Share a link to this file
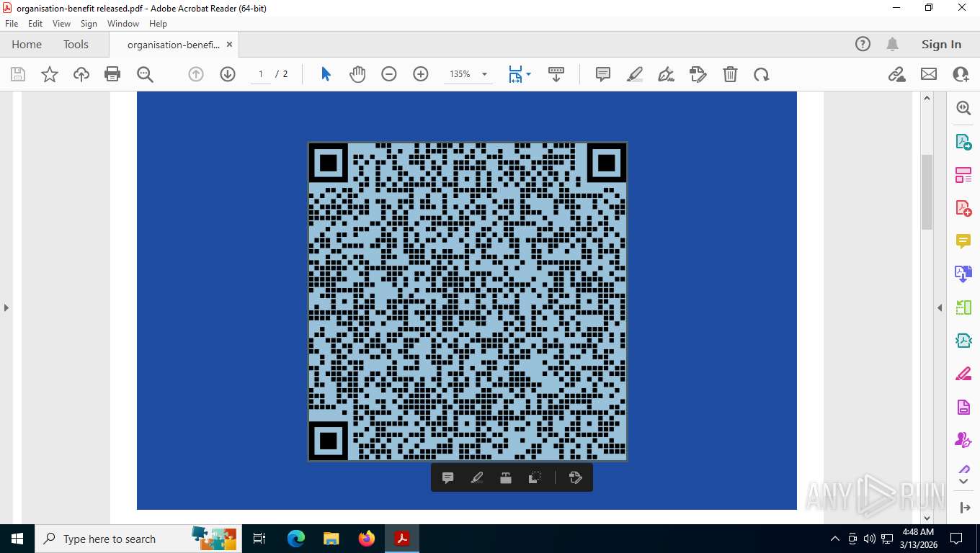 point(897,74)
